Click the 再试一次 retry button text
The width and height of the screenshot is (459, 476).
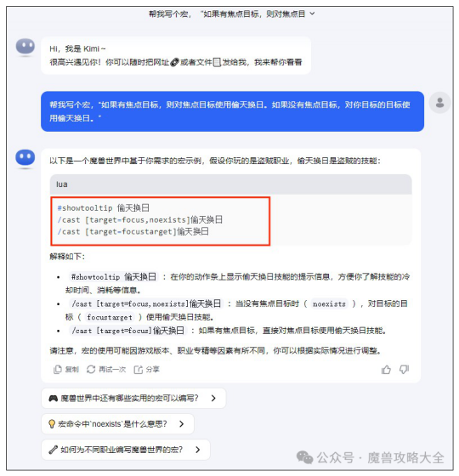point(112,370)
